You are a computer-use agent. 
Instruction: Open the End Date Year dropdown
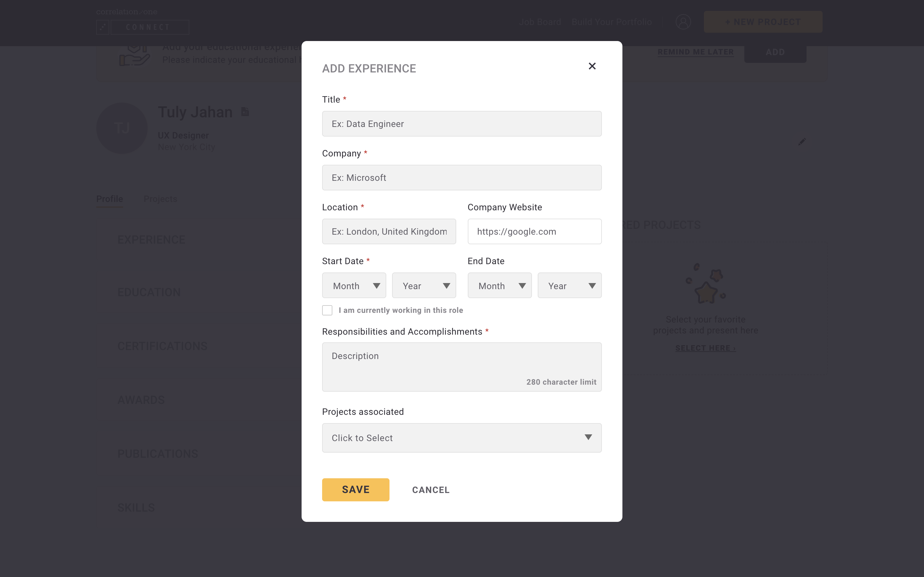[x=569, y=285]
